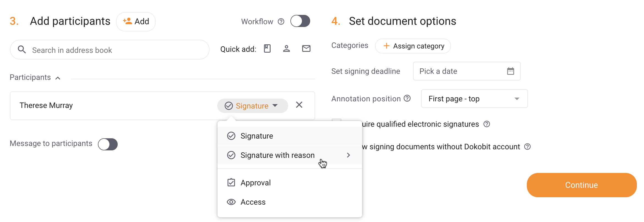Screen dimensions: 644x222
Task: Click the qualified electronic signatures help icon
Action: tap(487, 124)
